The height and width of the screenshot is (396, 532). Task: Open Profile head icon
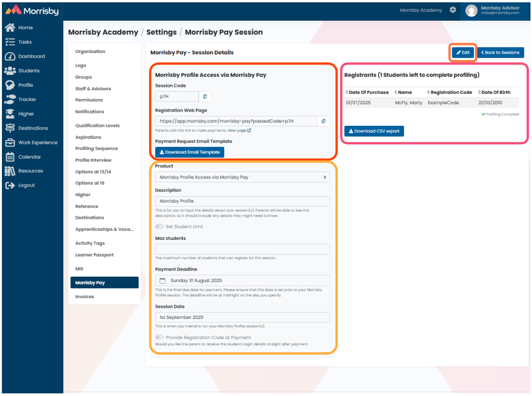point(10,85)
